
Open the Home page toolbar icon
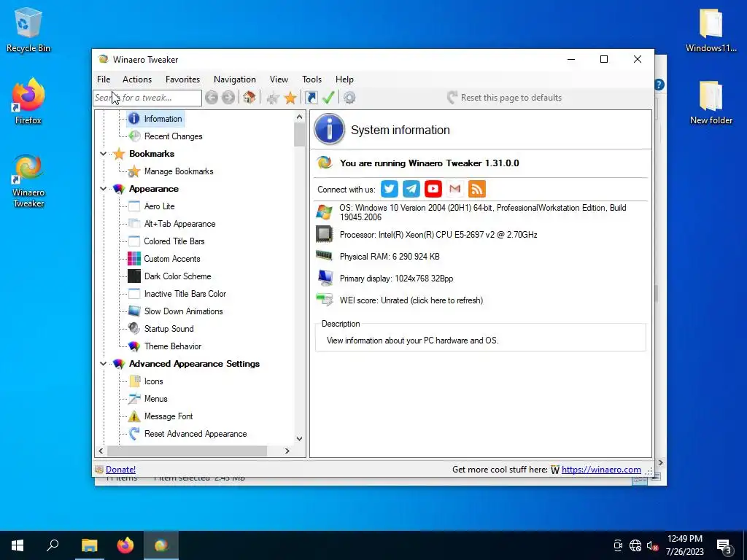point(249,98)
